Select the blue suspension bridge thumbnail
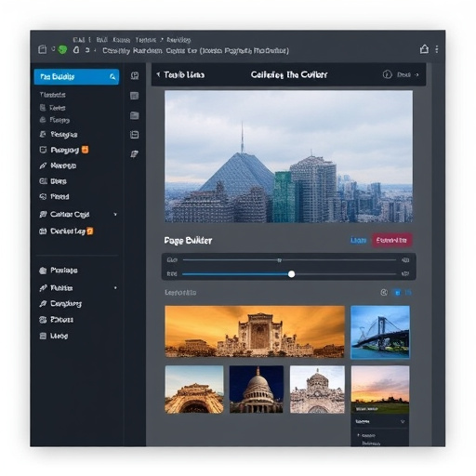Screen dimensions: 476x476 click(x=380, y=332)
